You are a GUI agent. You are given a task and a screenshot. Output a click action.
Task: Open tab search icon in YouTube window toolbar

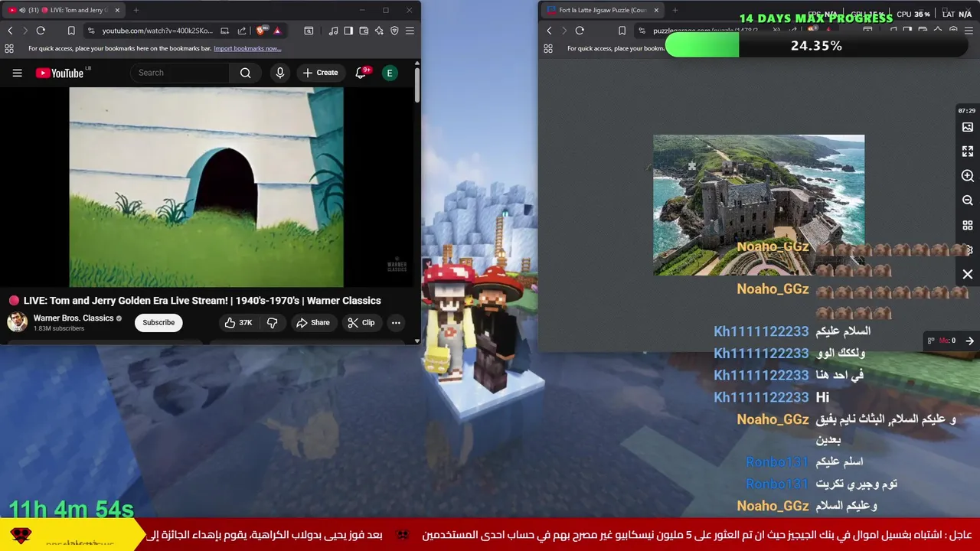click(x=309, y=31)
